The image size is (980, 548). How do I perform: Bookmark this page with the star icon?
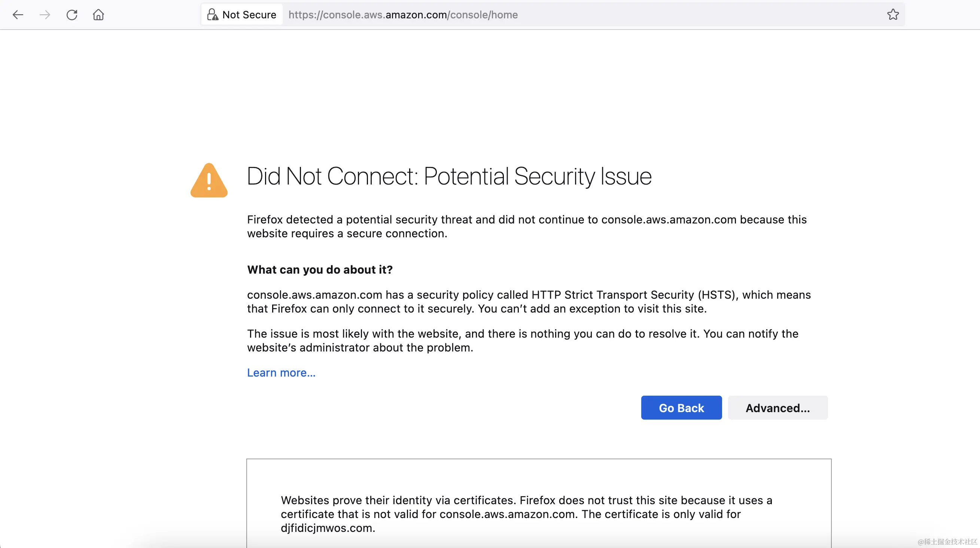893,15
